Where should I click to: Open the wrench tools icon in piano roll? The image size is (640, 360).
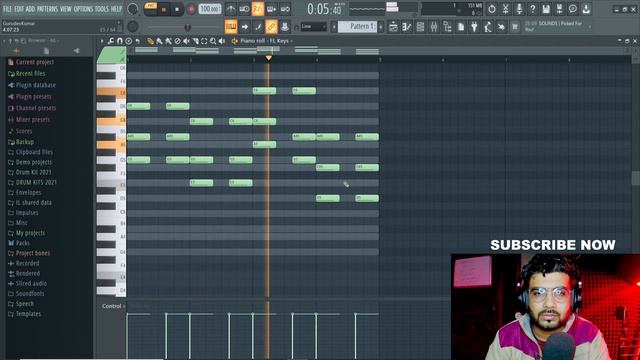(x=111, y=41)
